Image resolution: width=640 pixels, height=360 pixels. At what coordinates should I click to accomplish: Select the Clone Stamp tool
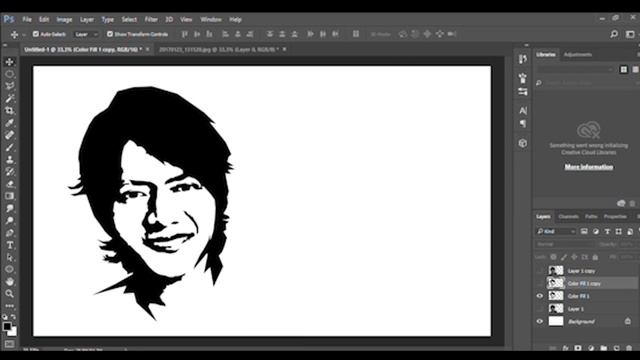click(x=9, y=160)
